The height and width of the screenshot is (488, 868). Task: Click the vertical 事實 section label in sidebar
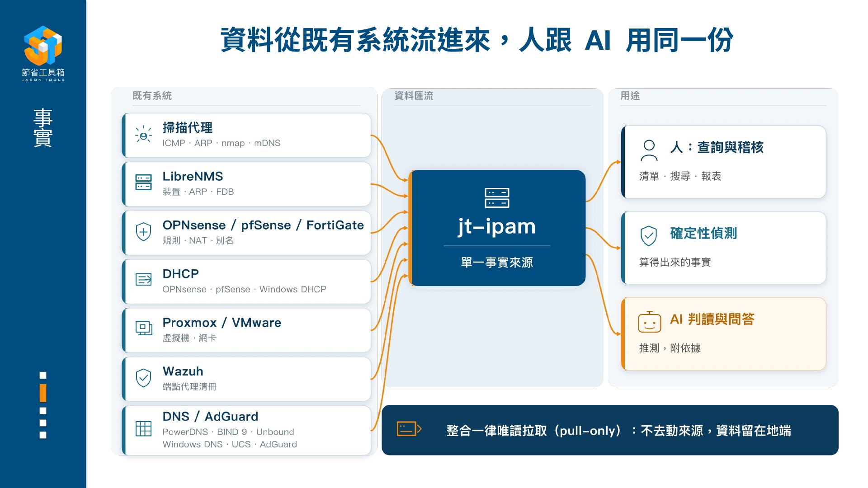click(x=43, y=127)
